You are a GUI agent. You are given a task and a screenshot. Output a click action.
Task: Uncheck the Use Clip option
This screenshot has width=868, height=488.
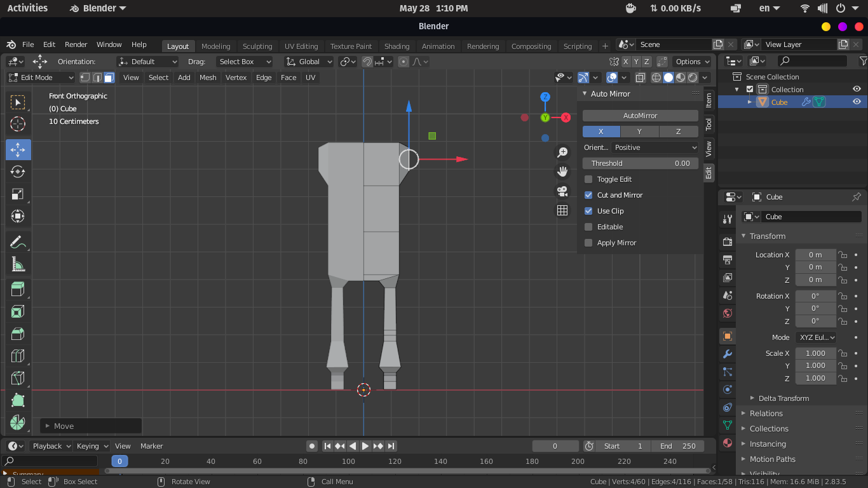[588, 211]
